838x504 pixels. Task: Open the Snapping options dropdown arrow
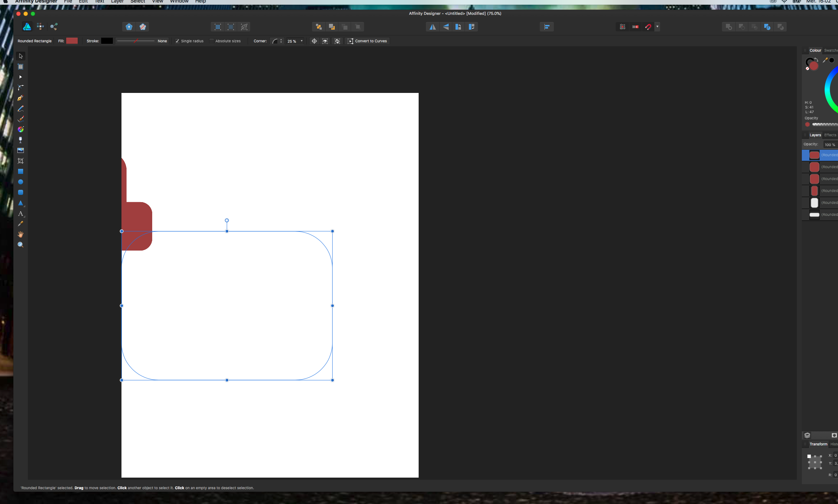click(657, 27)
